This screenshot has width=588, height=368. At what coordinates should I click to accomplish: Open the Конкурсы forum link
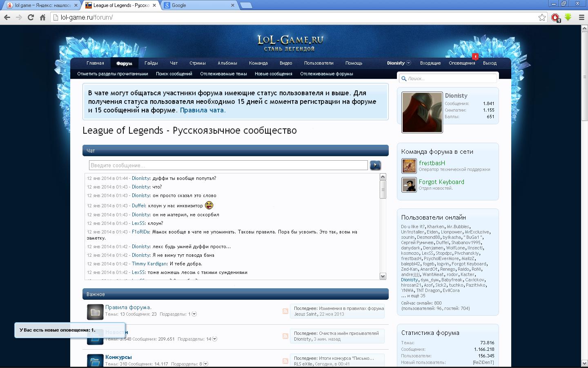click(x=118, y=357)
